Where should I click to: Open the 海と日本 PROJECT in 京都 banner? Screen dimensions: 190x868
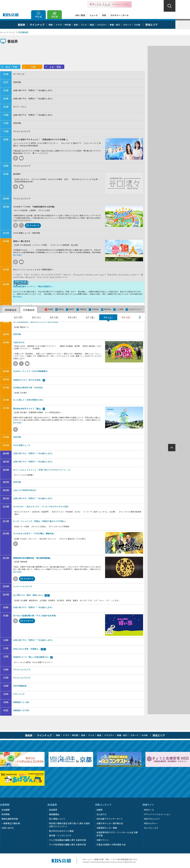(71, 759)
